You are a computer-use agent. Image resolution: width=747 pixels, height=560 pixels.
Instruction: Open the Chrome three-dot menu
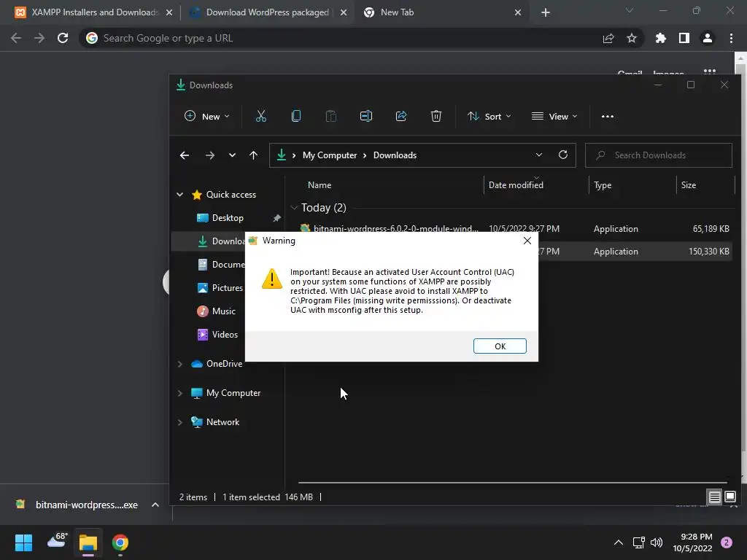(731, 38)
